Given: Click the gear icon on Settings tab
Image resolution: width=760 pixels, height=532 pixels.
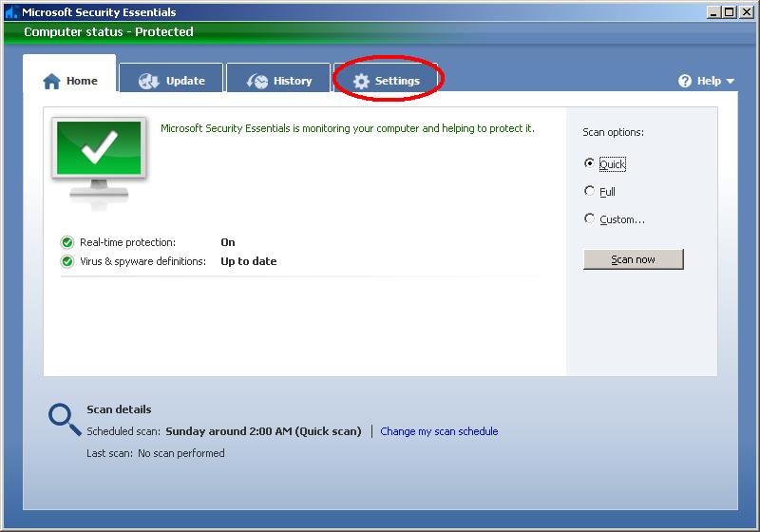Looking at the screenshot, I should click(x=361, y=82).
